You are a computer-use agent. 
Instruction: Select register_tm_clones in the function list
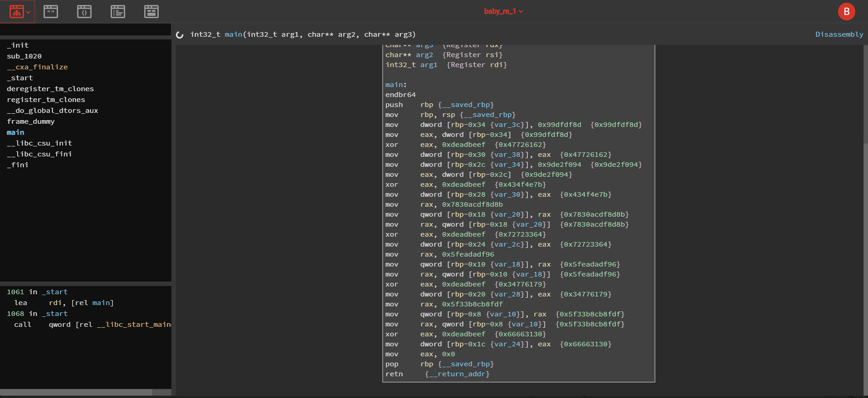click(x=46, y=100)
